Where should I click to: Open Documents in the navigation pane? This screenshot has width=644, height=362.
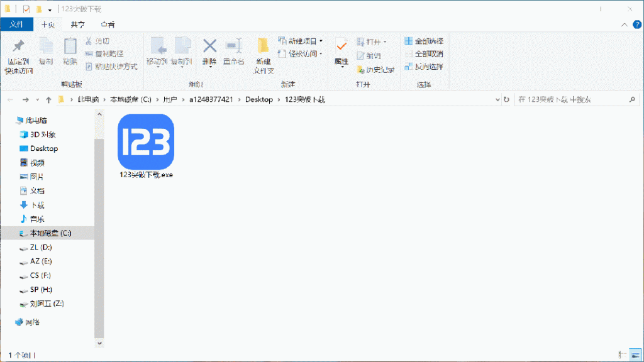click(37, 190)
